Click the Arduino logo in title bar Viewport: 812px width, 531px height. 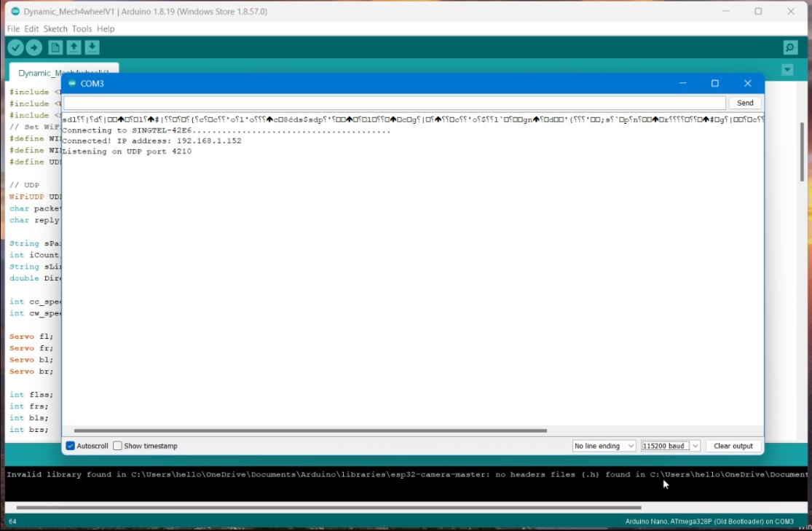tap(15, 12)
